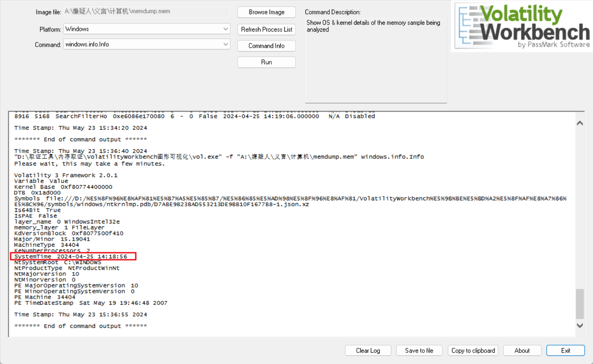The width and height of the screenshot is (593, 364).
Task: Click the log scrollbar thumb
Action: (x=580, y=304)
